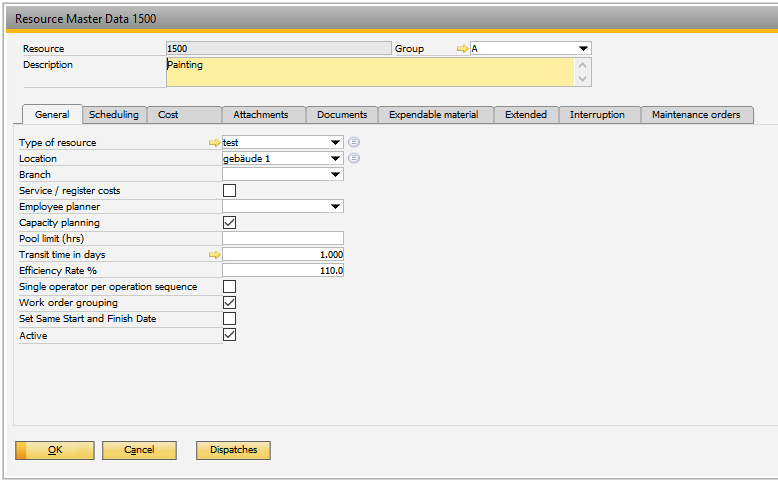The width and height of the screenshot is (778, 482).
Task: Click the round icon right of Type of resource
Action: coord(354,143)
